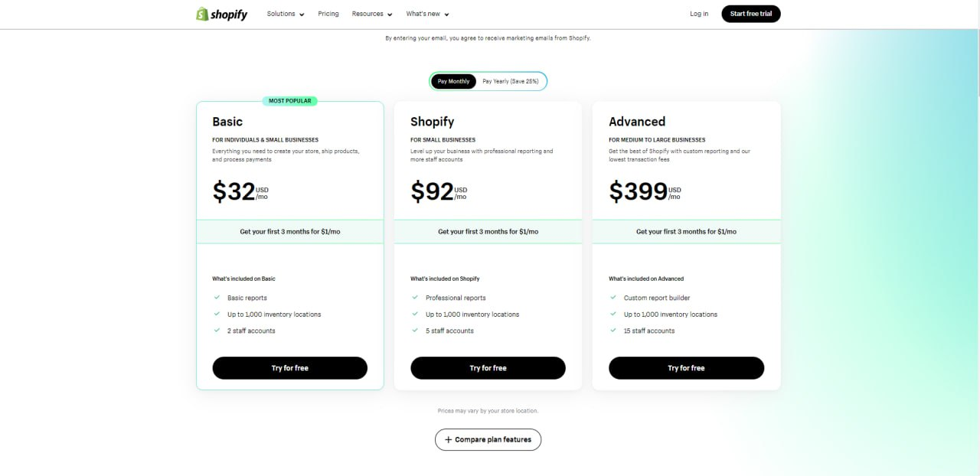Try the Advanced plan for free
This screenshot has width=980, height=476.
click(x=686, y=368)
